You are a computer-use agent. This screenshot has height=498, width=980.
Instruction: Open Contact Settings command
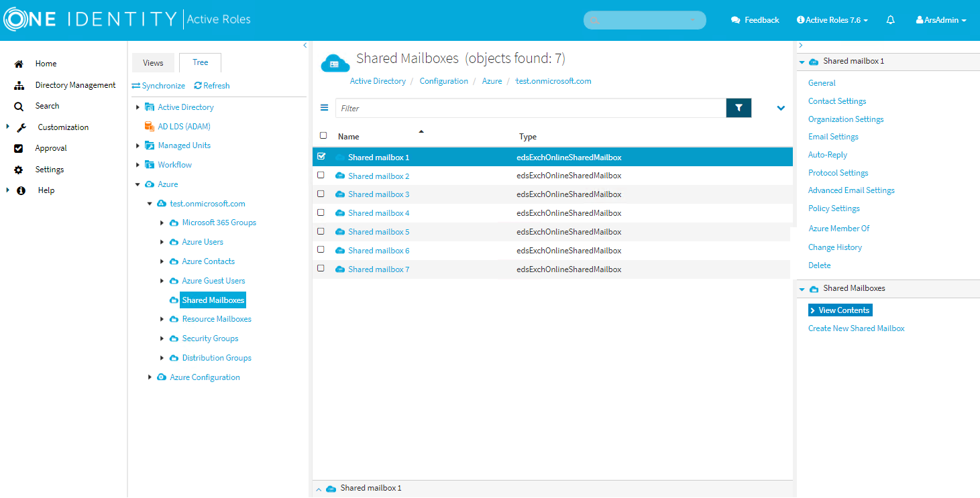(837, 101)
